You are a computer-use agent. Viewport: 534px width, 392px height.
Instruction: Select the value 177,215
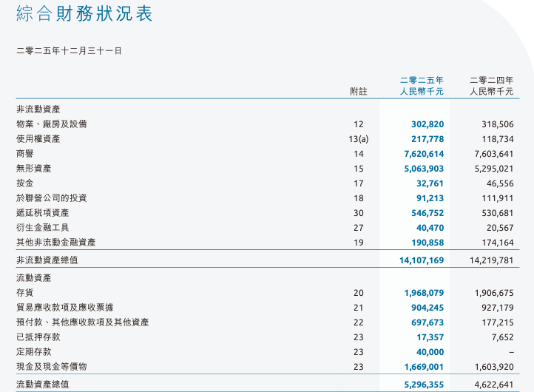click(x=498, y=322)
